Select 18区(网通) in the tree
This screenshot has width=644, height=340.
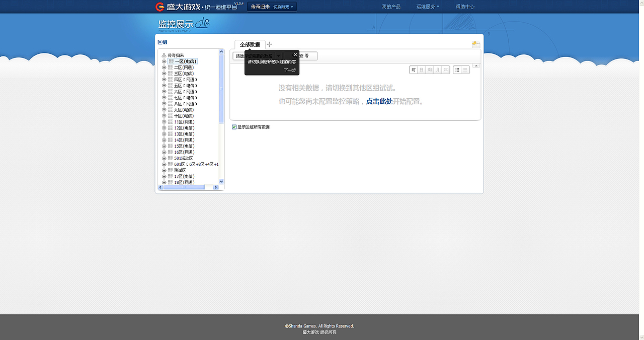point(184,182)
